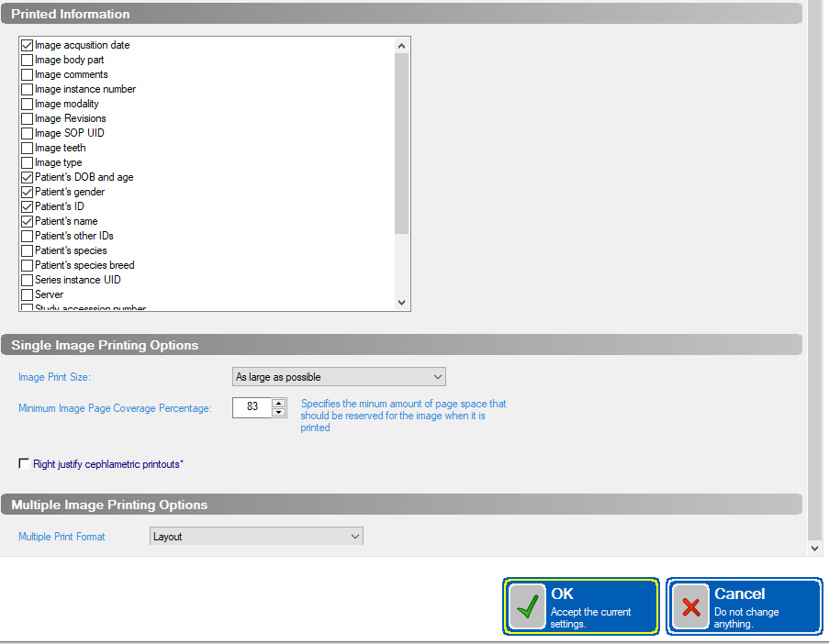Click the green checkmark OK icon
The height and width of the screenshot is (644, 829).
[x=527, y=606]
